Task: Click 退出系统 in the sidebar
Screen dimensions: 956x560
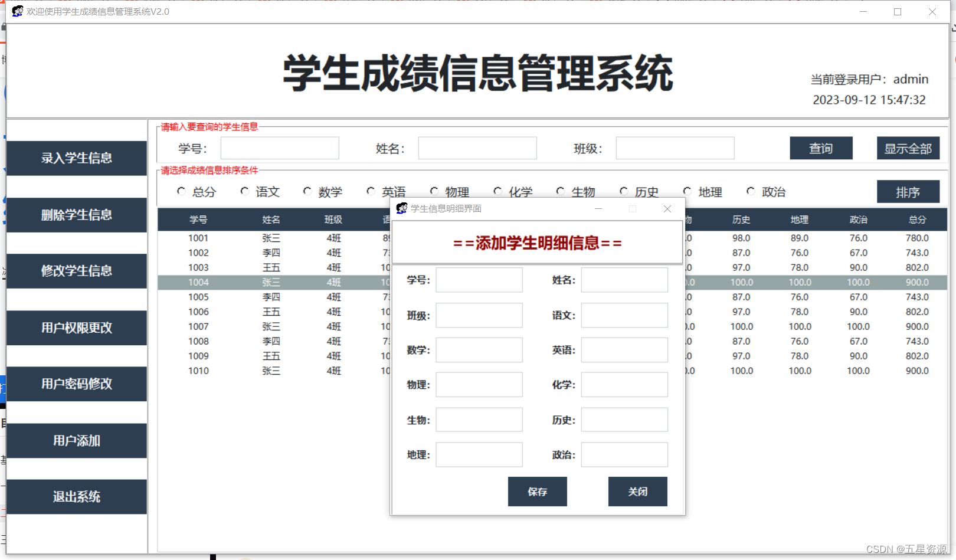Action: click(76, 497)
